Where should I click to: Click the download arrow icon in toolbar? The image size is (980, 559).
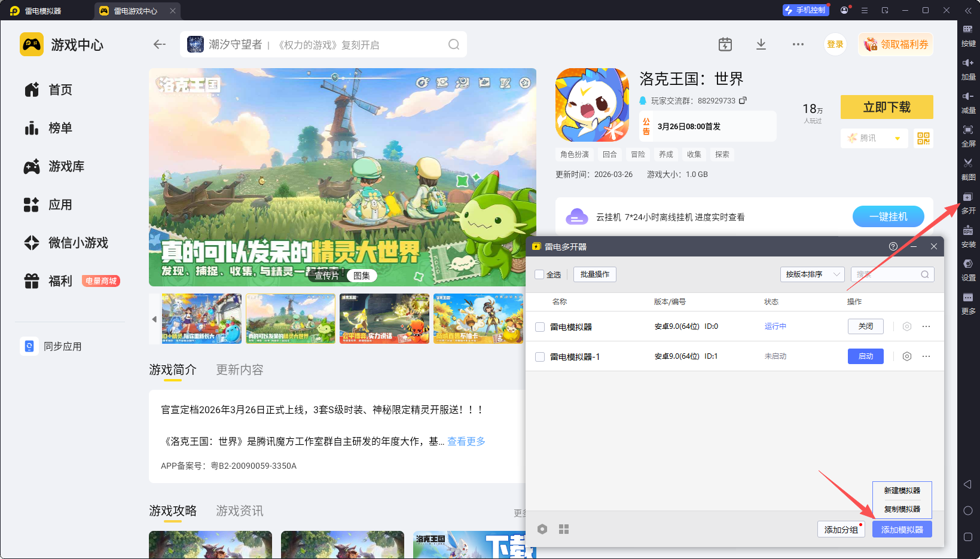point(761,44)
